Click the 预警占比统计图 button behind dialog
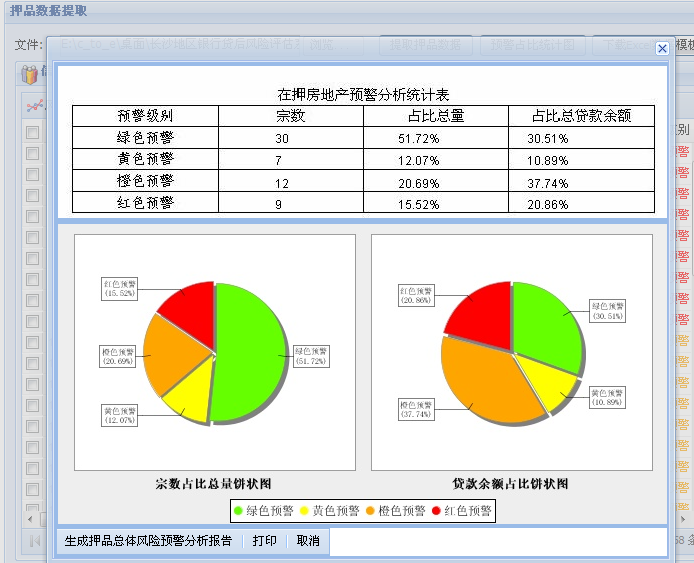Screen dimensions: 694x563 (533, 45)
